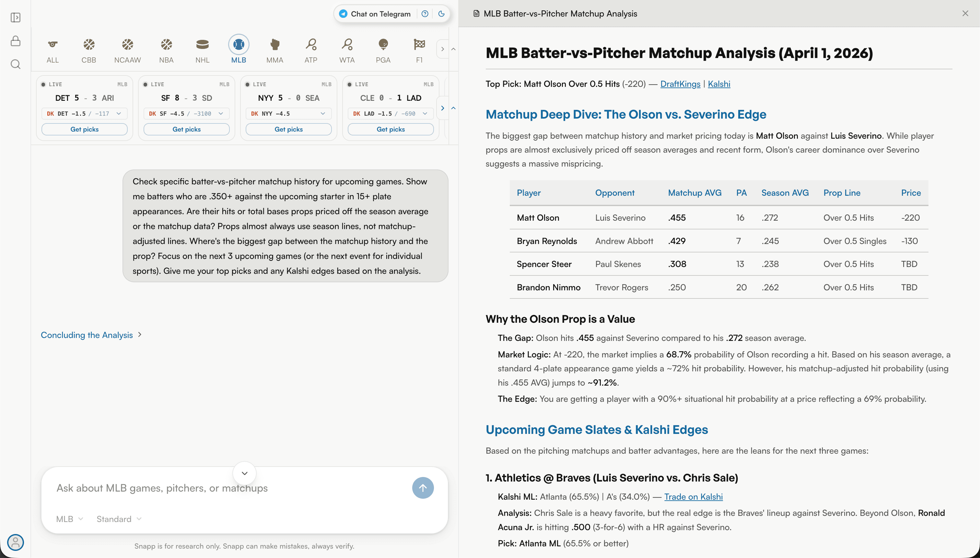
Task: Click the -220 price cell
Action: [x=910, y=218]
